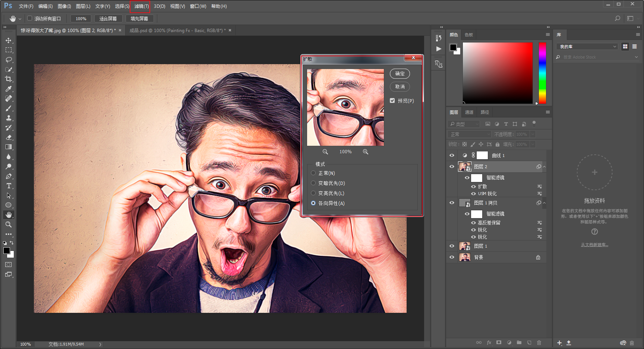
Task: Pick a hue on the color slider
Action: coord(542,73)
